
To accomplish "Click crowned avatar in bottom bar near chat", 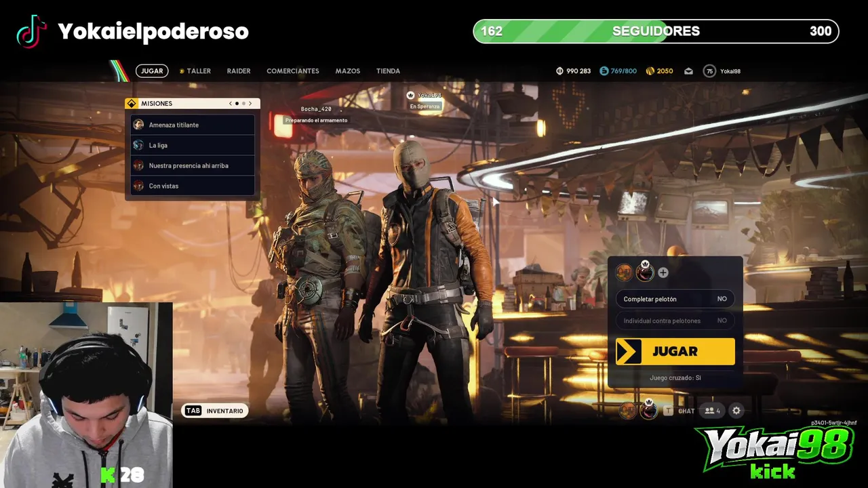I will pos(649,409).
